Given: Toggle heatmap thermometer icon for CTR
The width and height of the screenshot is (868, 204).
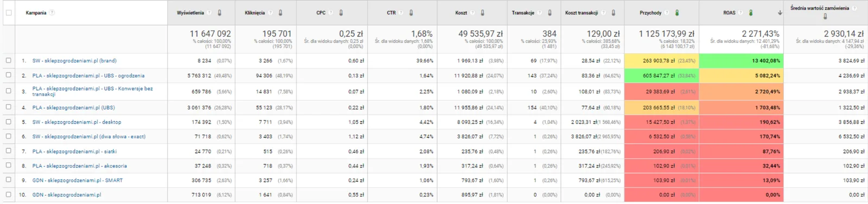Looking at the screenshot, I should [x=411, y=12].
